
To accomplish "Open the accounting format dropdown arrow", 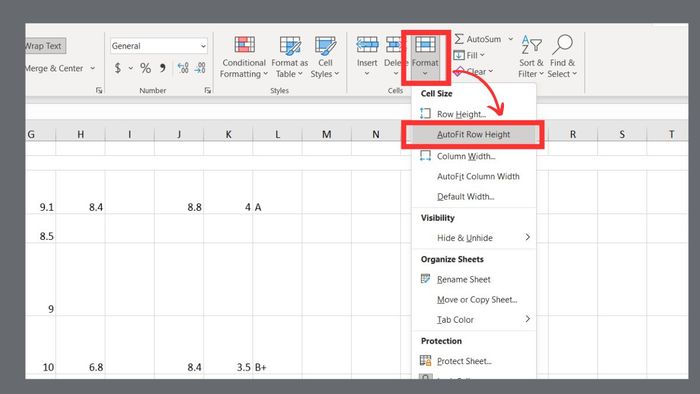I will coord(131,68).
